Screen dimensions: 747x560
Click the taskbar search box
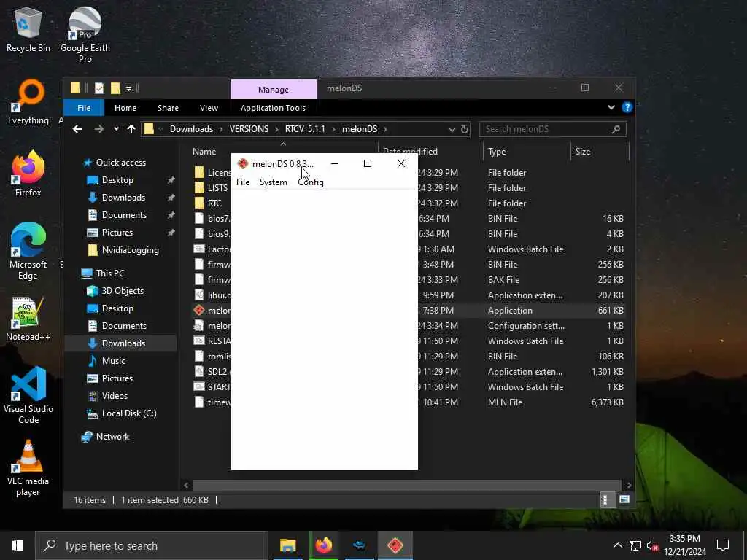(x=152, y=545)
